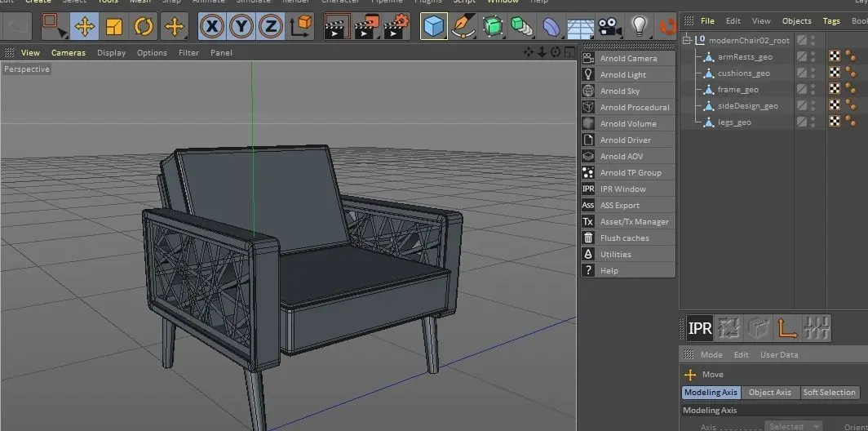Choose Arnold Driver menu entry
This screenshot has height=431, width=868.
coord(628,140)
